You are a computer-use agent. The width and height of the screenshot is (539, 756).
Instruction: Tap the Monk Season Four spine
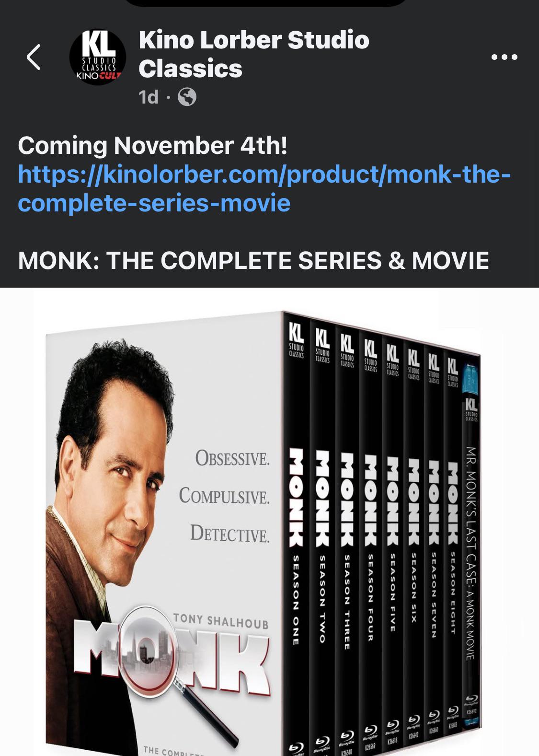click(370, 532)
